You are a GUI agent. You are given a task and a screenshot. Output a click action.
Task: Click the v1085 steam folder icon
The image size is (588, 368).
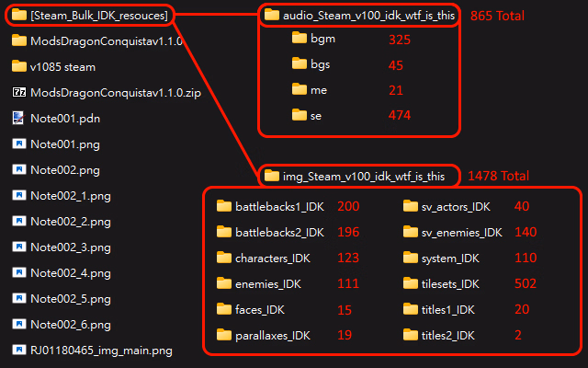coord(19,66)
